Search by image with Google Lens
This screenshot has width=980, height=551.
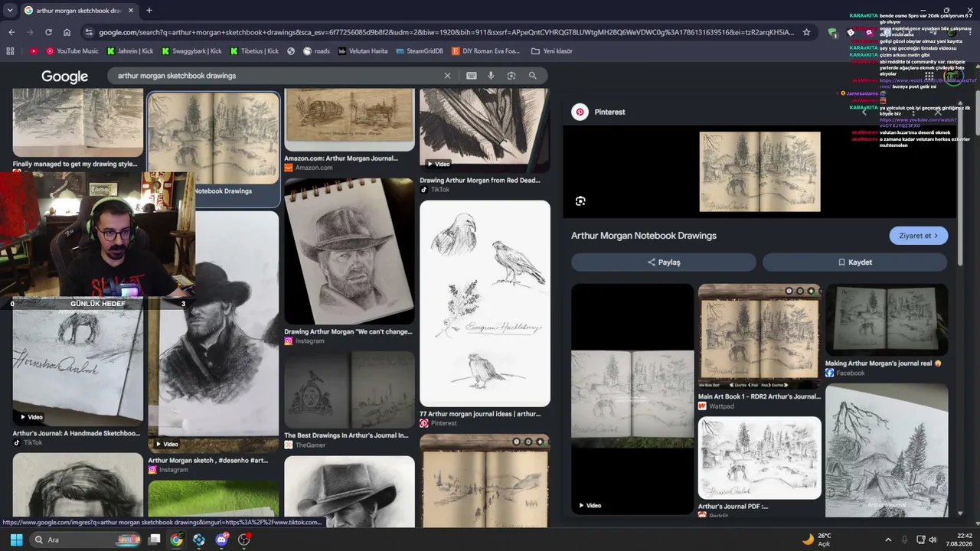tap(511, 76)
